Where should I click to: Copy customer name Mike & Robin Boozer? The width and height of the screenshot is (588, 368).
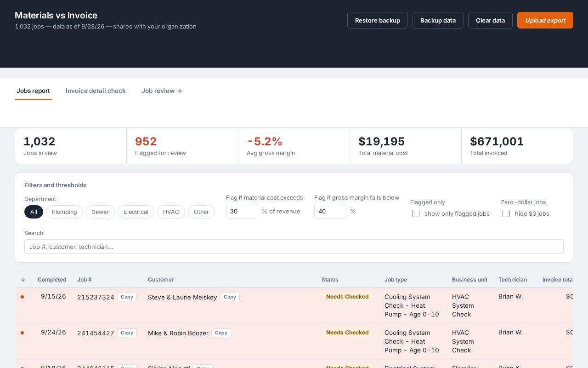pyautogui.click(x=221, y=333)
